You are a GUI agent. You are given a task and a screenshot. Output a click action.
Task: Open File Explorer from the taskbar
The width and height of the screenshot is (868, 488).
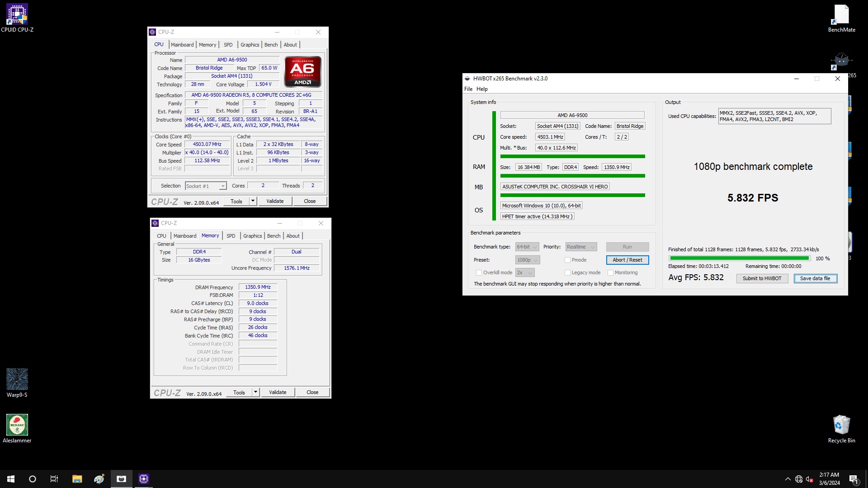click(x=77, y=479)
